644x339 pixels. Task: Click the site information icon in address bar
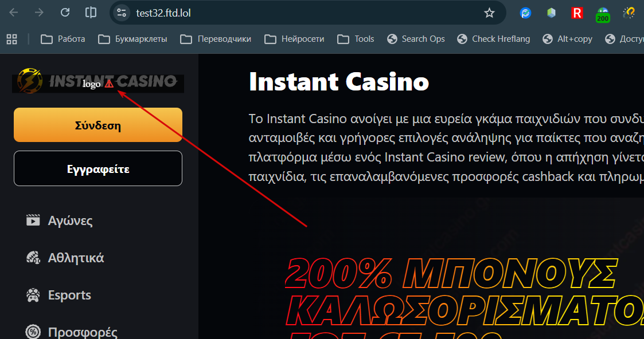click(x=121, y=13)
